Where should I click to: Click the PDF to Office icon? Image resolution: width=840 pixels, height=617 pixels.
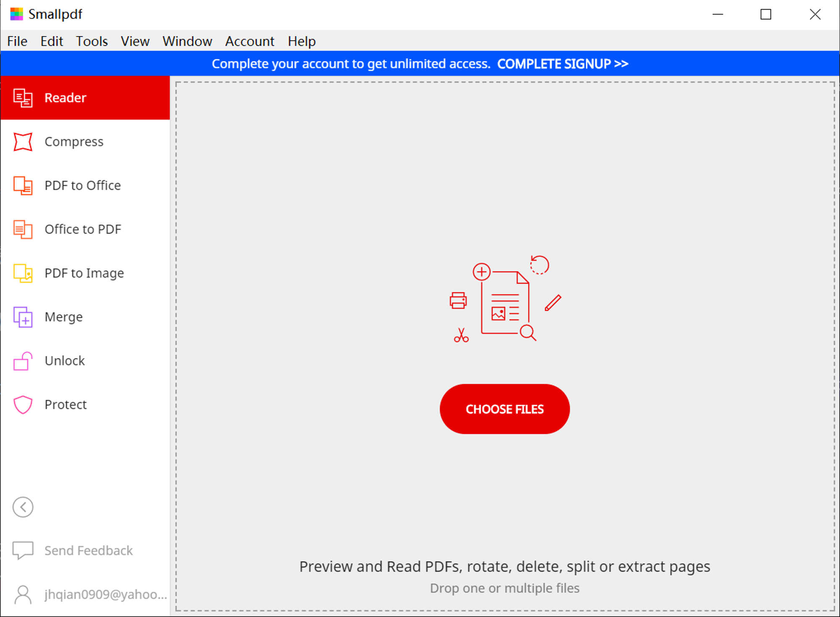point(23,186)
